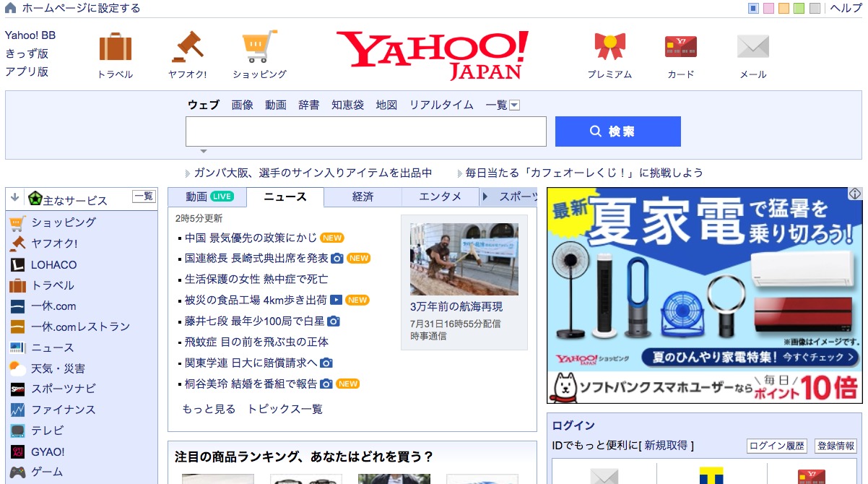Screen dimensions: 868x484
Task: Open the メール envelope icon
Action: (x=753, y=47)
